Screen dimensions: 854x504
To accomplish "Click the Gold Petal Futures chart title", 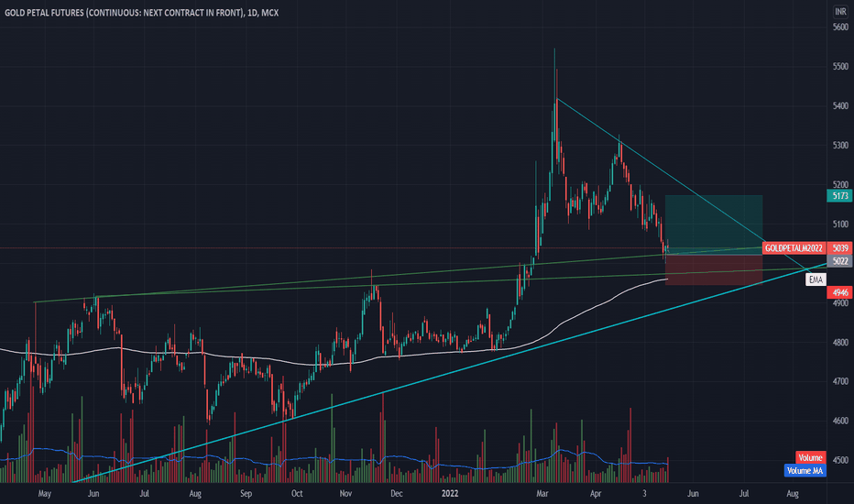I will (x=142, y=13).
